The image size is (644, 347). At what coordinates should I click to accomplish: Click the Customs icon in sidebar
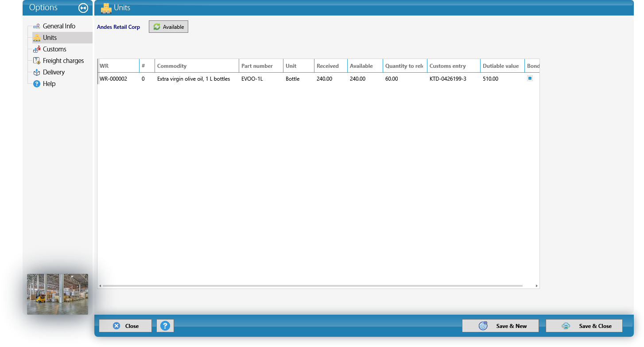tap(37, 49)
